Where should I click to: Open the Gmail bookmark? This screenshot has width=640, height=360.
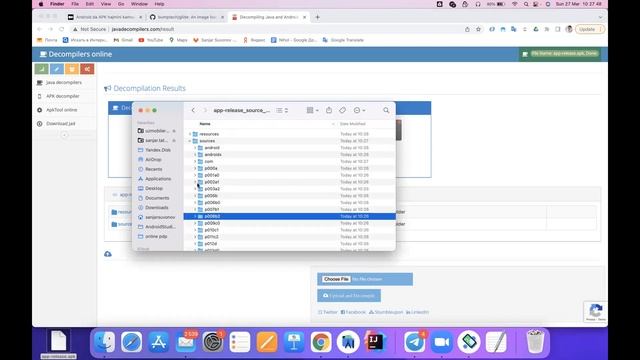(123, 40)
